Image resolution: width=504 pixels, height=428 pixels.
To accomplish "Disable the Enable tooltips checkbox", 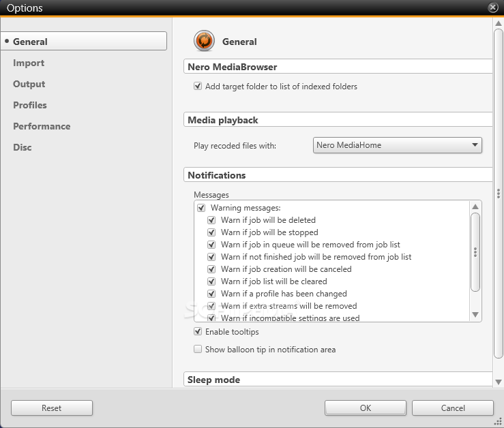I will 198,331.
